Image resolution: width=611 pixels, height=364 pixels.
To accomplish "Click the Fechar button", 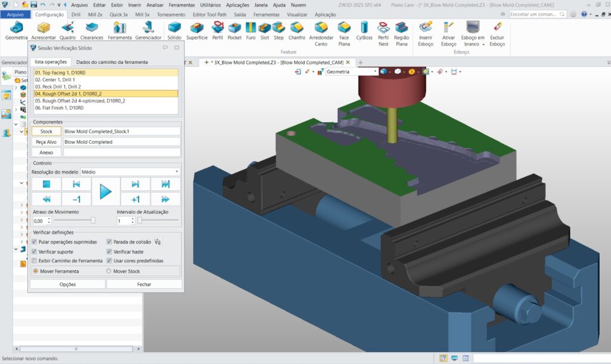I will (144, 285).
